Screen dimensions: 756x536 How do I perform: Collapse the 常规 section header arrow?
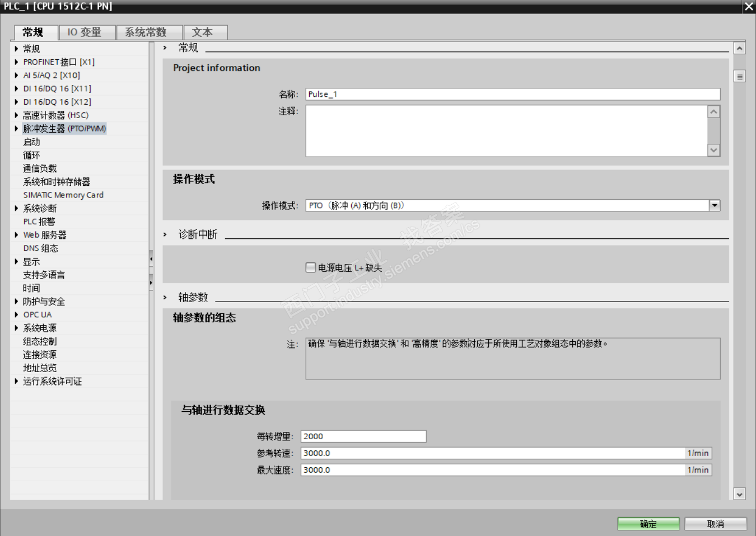coord(165,48)
